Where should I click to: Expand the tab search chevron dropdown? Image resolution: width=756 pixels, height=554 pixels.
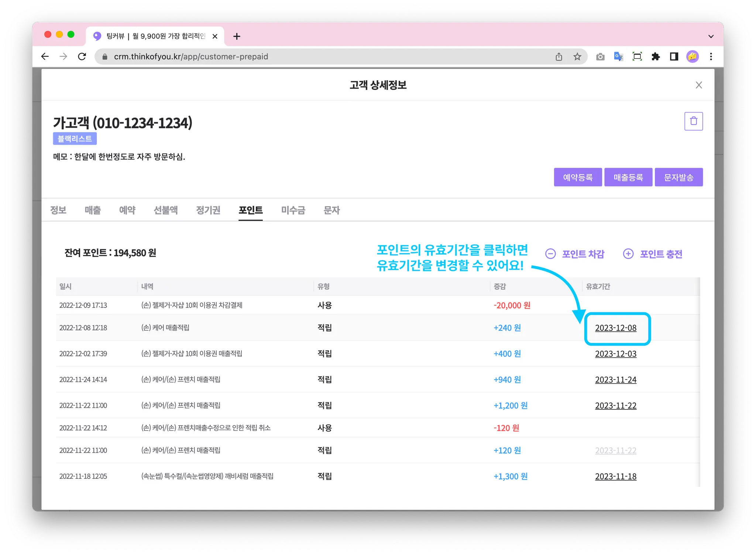coord(711,36)
